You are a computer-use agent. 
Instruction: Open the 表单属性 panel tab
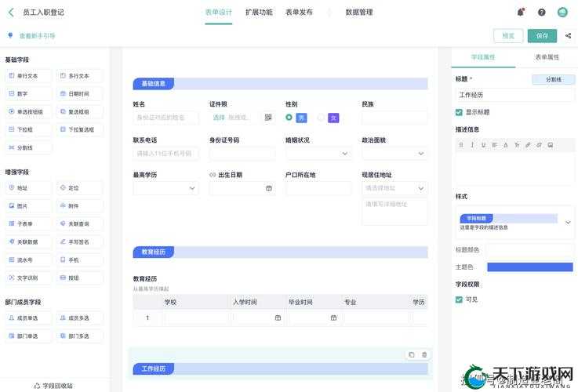point(547,57)
